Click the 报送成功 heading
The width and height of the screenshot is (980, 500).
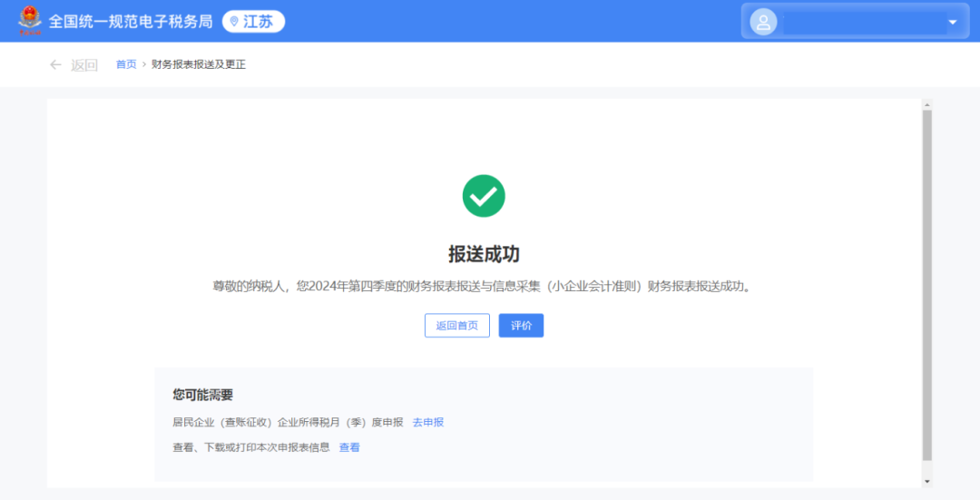coord(484,254)
